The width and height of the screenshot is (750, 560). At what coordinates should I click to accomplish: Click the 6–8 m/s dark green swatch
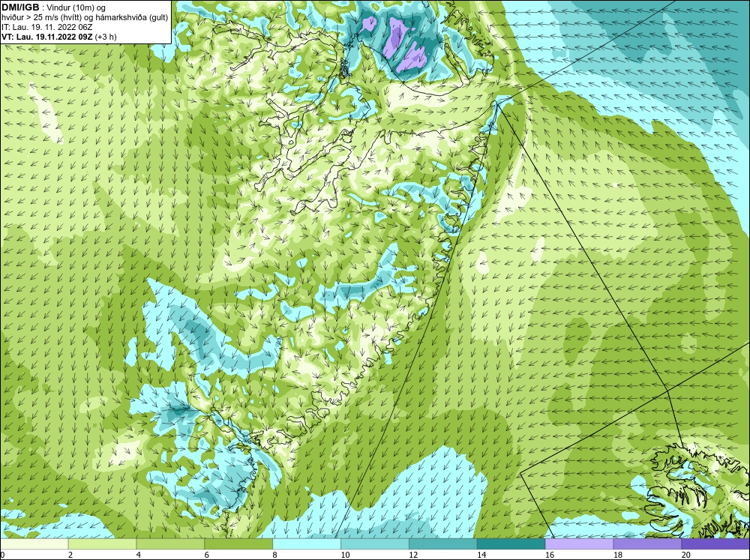click(x=238, y=544)
